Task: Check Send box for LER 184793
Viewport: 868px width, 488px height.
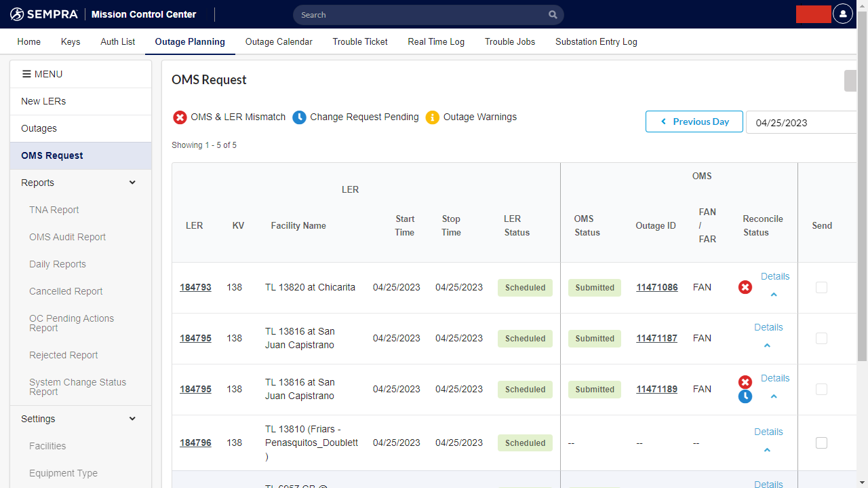Action: tap(821, 288)
